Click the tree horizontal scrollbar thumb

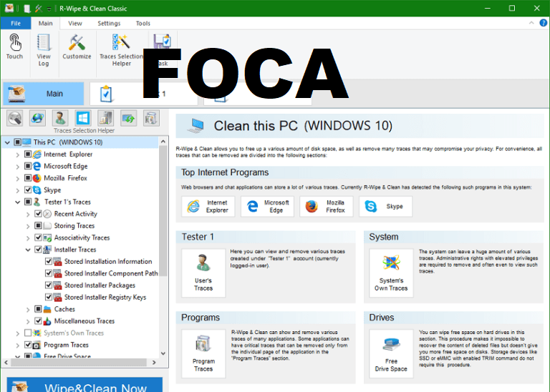pos(78,362)
